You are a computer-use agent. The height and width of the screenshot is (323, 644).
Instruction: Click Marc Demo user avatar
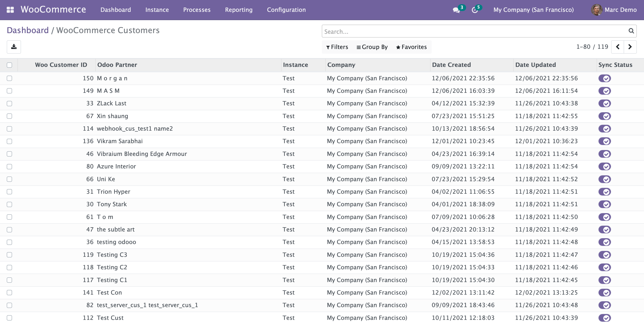point(597,10)
